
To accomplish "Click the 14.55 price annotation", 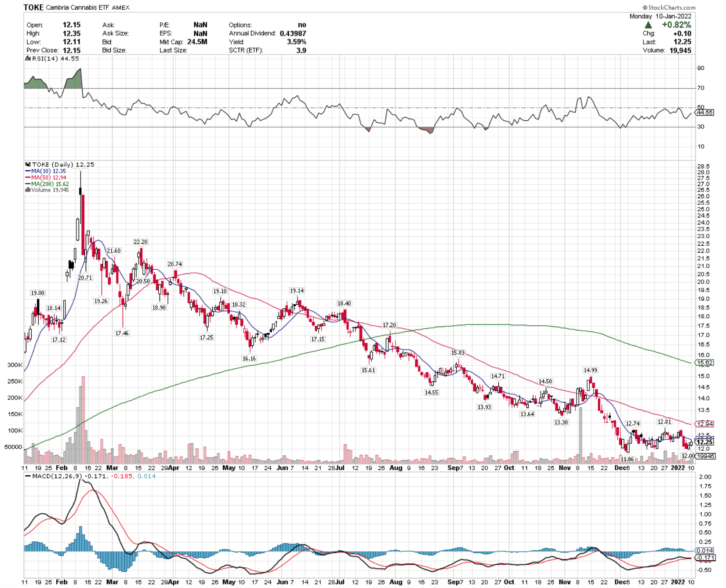I will (x=431, y=392).
